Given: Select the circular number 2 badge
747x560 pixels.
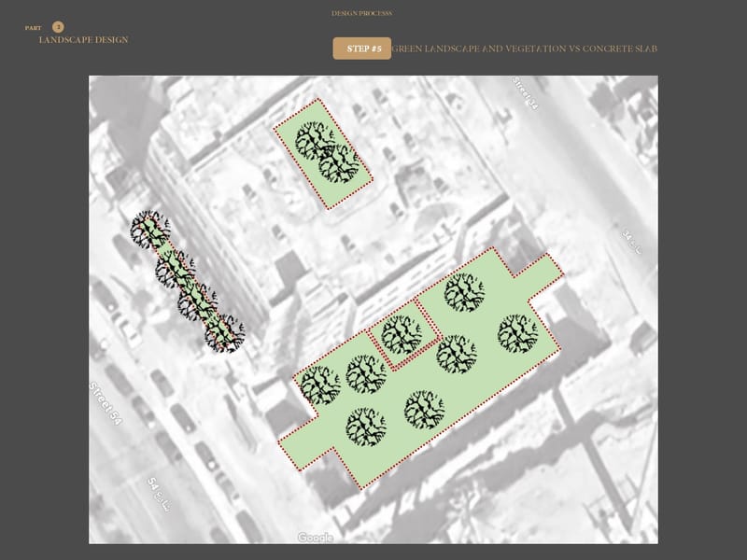Looking at the screenshot, I should (58, 28).
